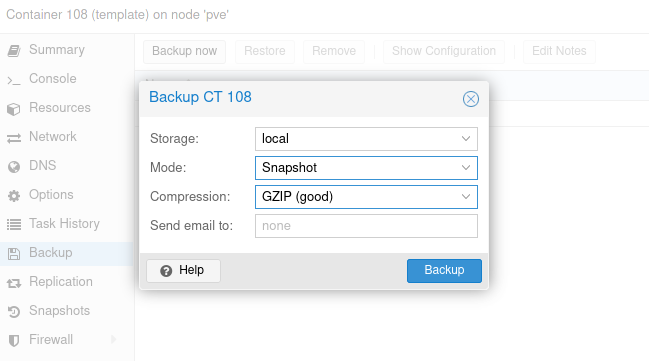
Task: Open Console via its terminal icon
Action: 14,80
